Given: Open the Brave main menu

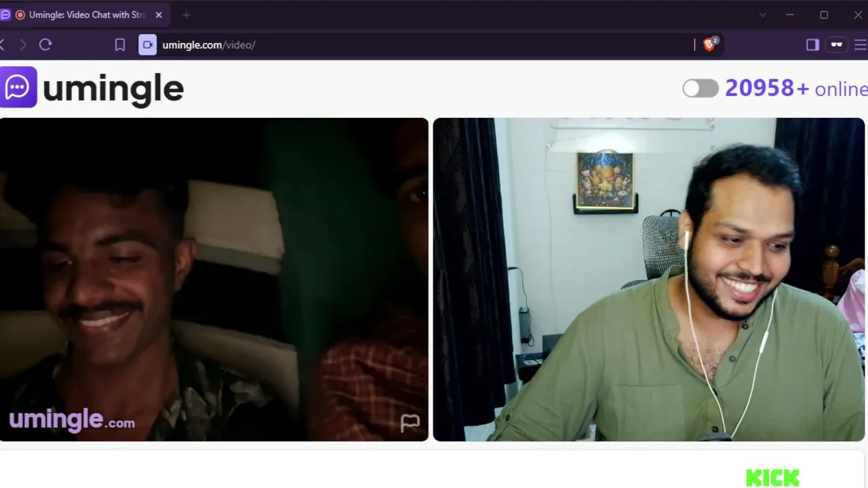Looking at the screenshot, I should (x=861, y=45).
